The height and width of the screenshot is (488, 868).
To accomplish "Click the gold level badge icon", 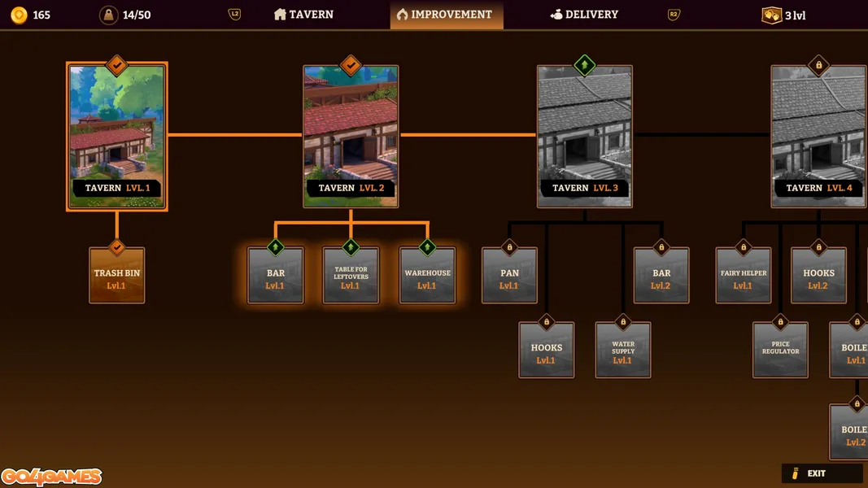I will coord(770,15).
